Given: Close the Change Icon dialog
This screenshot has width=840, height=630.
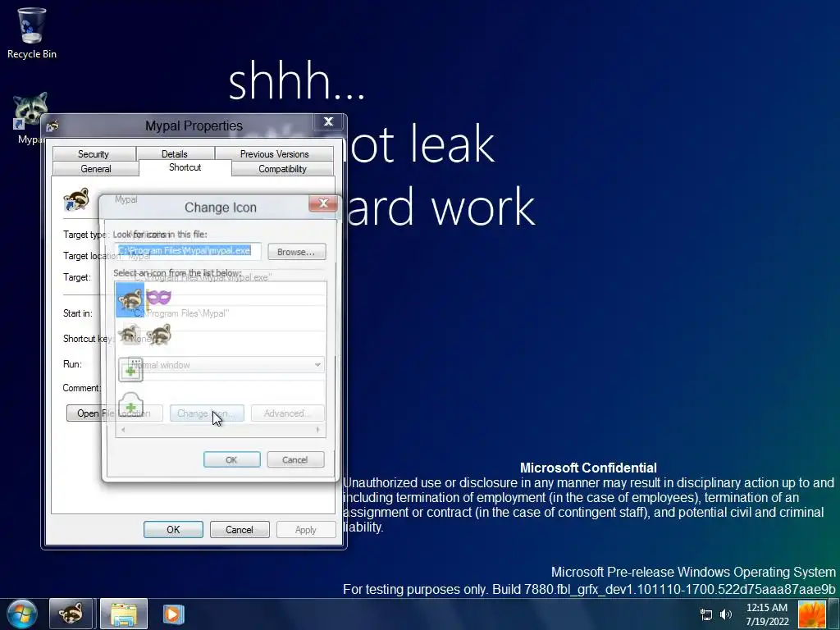Looking at the screenshot, I should (x=323, y=203).
